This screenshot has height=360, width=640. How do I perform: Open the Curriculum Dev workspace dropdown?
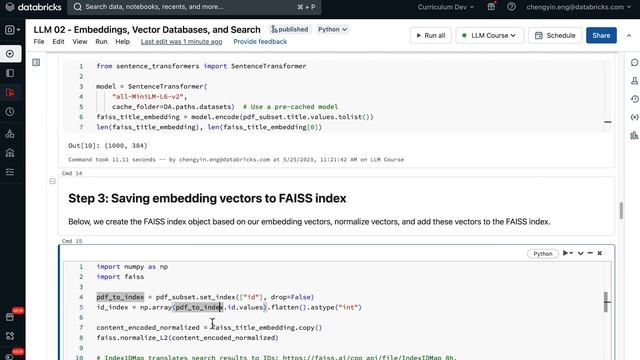pos(446,7)
